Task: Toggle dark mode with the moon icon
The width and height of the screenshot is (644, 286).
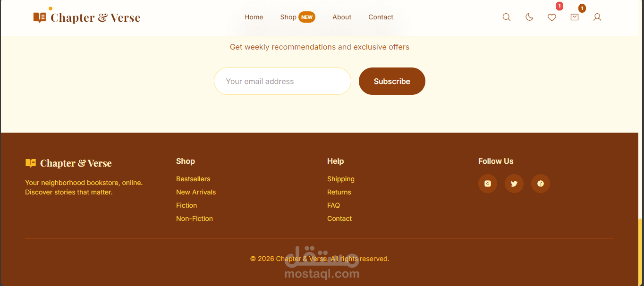Action: (529, 17)
